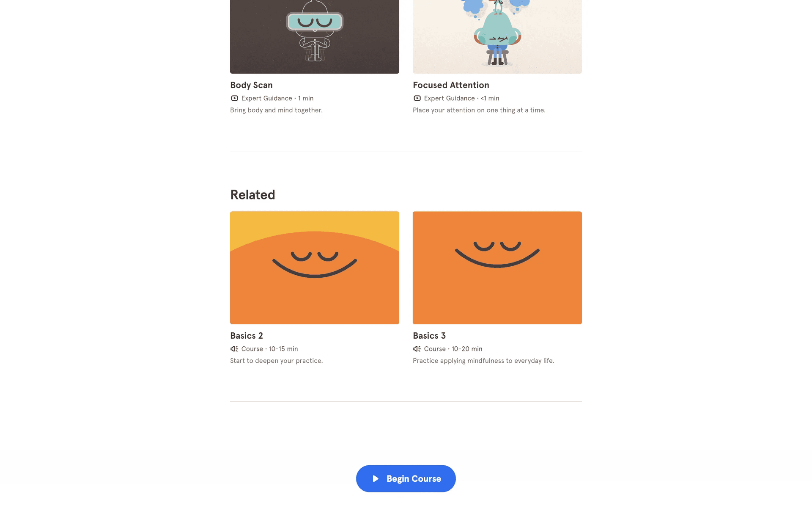Viewport: 812px width, 508px height.
Task: Click the play icon in Begin Course button
Action: point(376,479)
